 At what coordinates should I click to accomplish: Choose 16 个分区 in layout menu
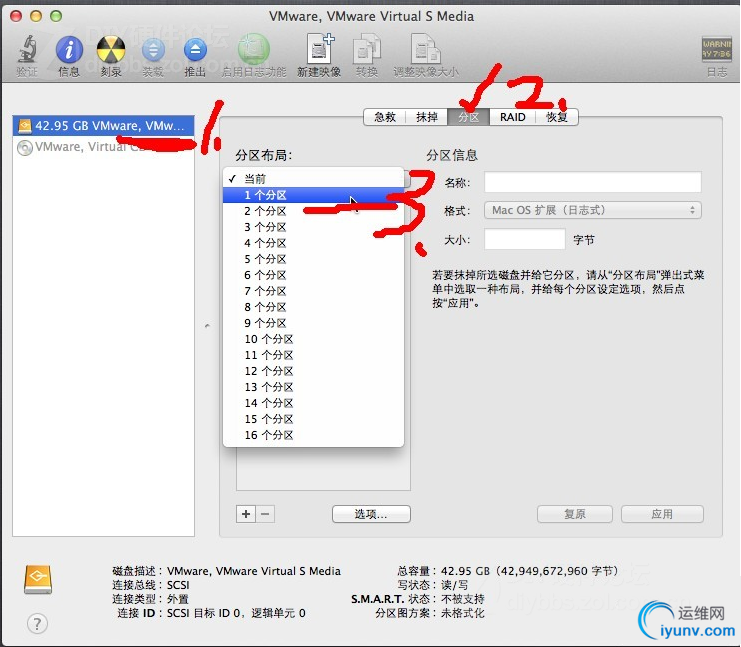click(313, 435)
